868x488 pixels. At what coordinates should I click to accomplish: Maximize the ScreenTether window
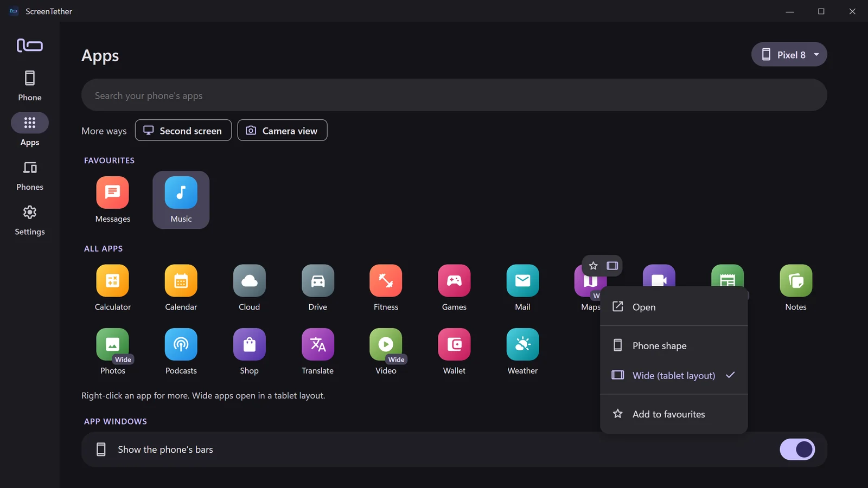pyautogui.click(x=821, y=11)
